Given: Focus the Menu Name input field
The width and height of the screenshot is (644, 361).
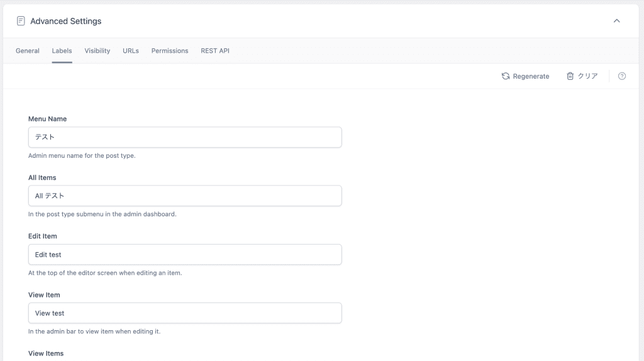Looking at the screenshot, I should pos(185,137).
